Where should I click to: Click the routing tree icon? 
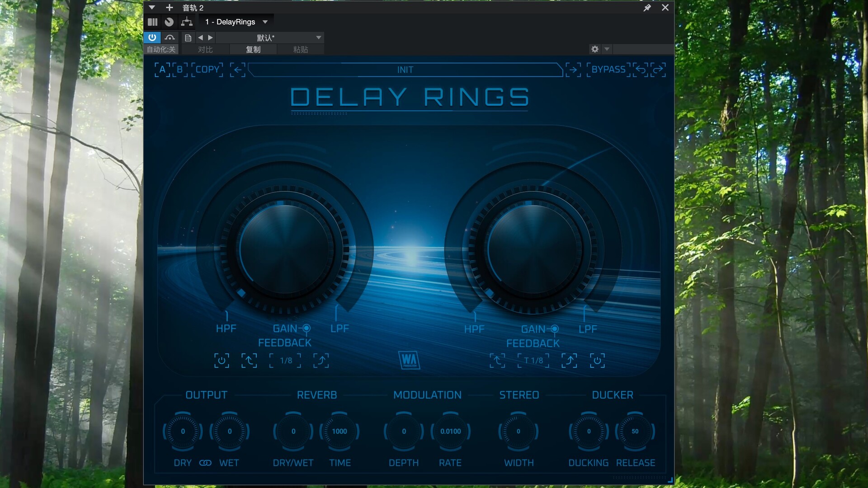186,22
